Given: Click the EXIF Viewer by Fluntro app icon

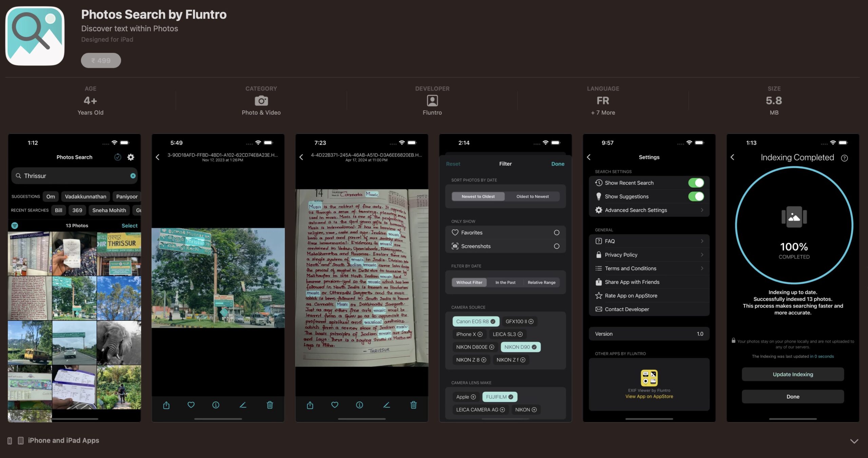Looking at the screenshot, I should [x=649, y=377].
